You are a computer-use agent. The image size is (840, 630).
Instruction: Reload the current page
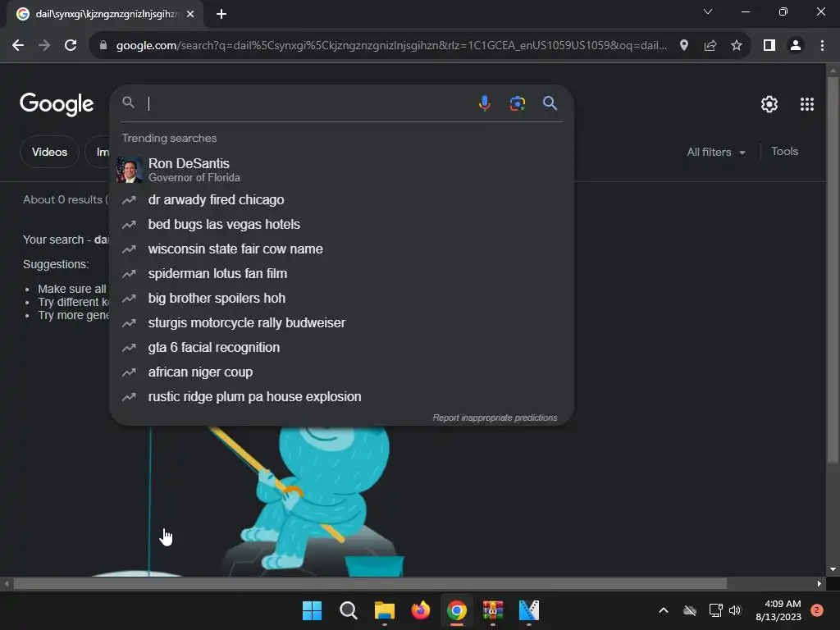[x=71, y=46]
